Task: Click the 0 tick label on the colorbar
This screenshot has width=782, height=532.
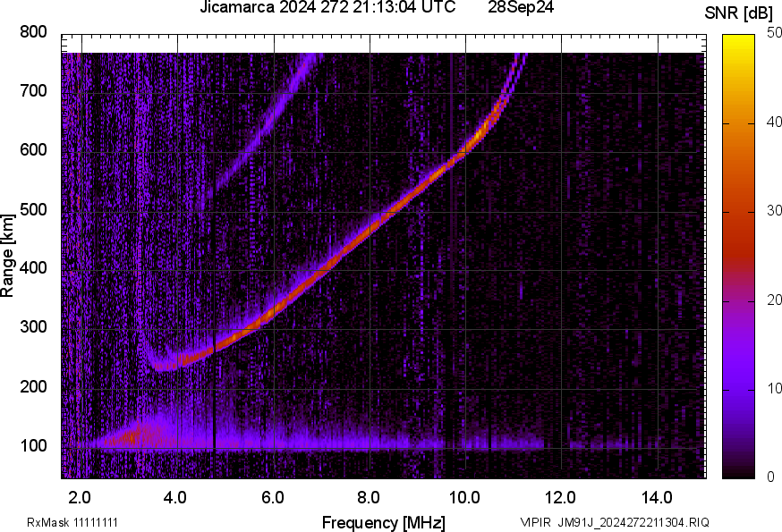Action: coord(771,477)
